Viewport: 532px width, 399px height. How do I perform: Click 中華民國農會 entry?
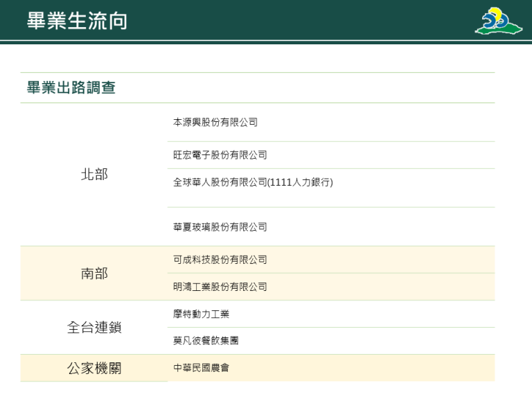tap(201, 368)
